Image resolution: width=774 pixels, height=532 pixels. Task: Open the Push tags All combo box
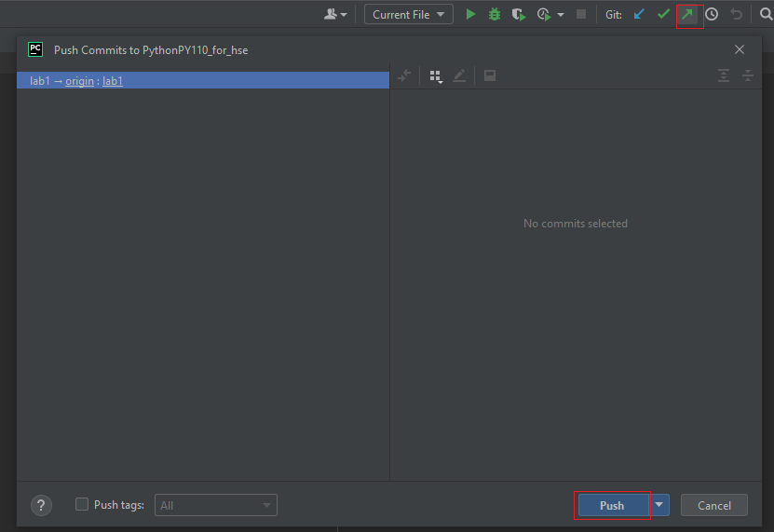[216, 505]
